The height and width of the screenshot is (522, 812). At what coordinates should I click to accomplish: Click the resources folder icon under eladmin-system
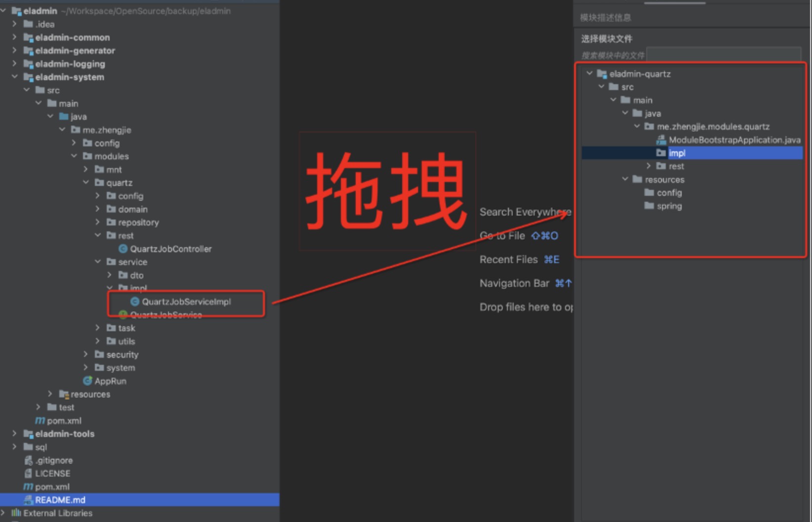64,394
